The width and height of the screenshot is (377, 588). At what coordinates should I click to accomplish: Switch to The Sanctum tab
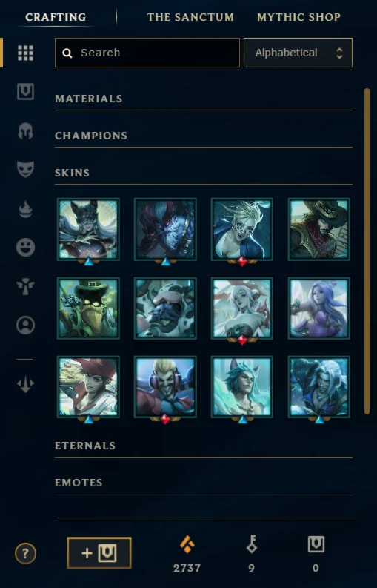click(190, 17)
